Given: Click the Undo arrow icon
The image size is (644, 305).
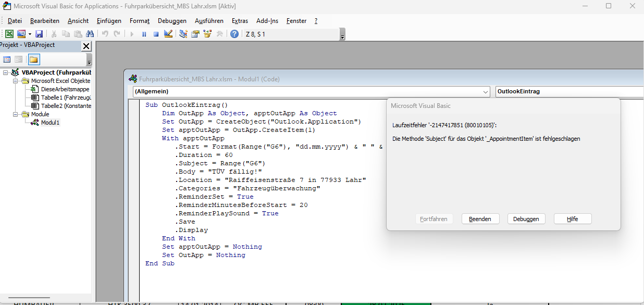Looking at the screenshot, I should point(105,34).
